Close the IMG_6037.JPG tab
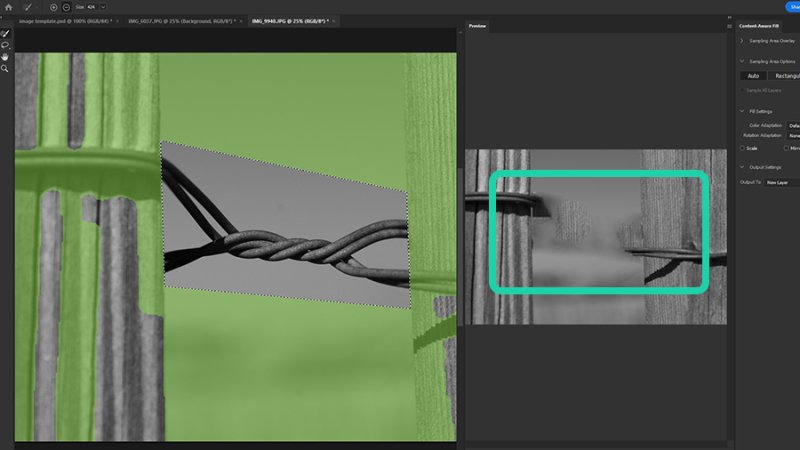800x450 pixels. 241,21
